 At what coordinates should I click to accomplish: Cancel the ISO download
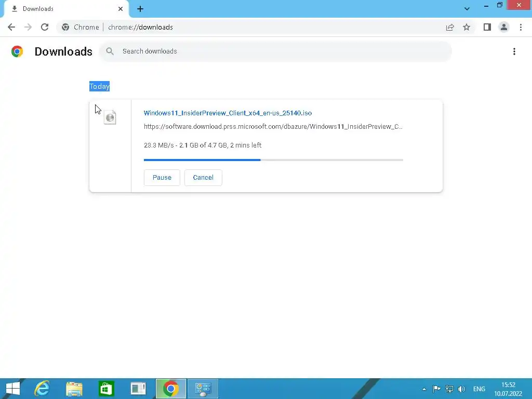203,178
